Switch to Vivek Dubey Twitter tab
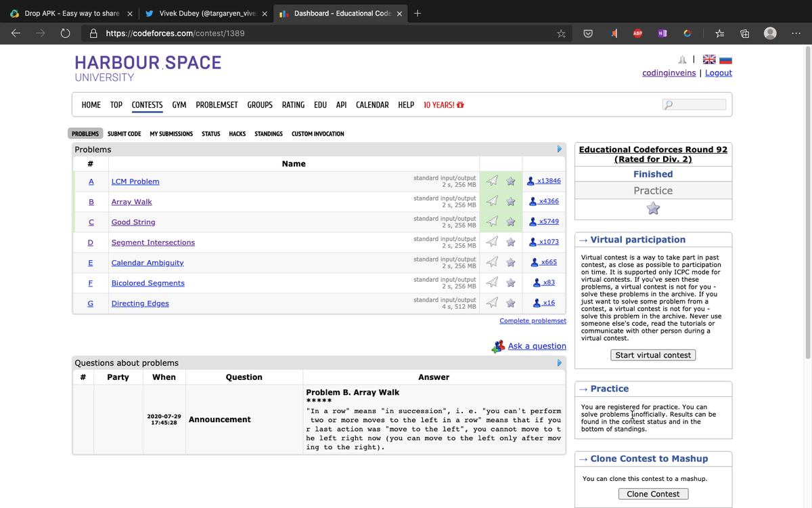The width and height of the screenshot is (812, 508). click(x=207, y=14)
